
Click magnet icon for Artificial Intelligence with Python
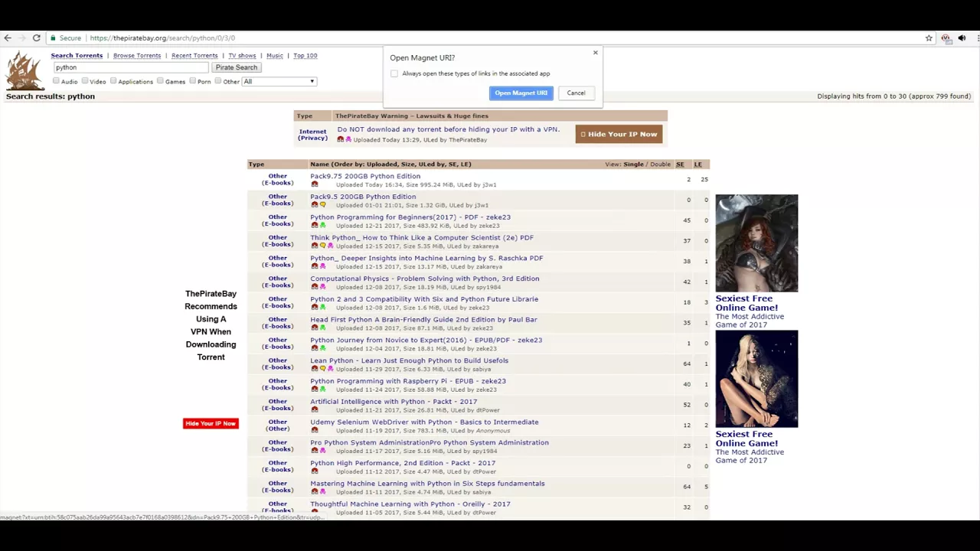click(x=314, y=410)
